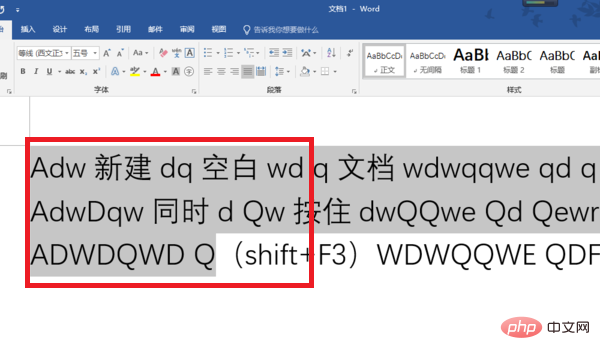Click the highlight color dropdown arrow
Screen dimensions: 600x360
tap(145, 72)
